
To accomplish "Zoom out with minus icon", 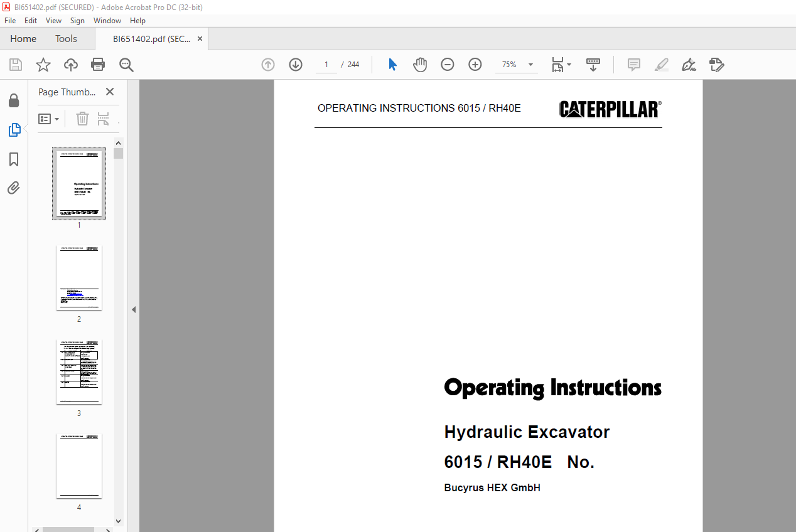I will coord(448,65).
